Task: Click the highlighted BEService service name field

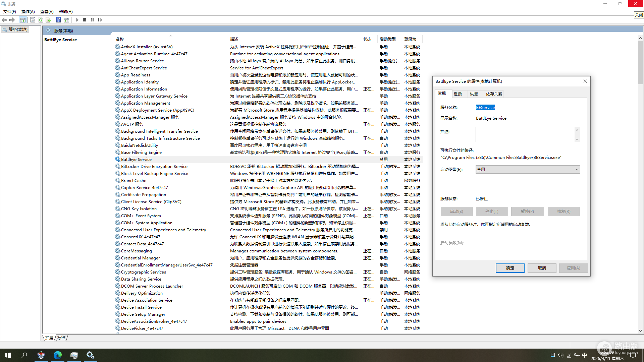Action: click(485, 108)
